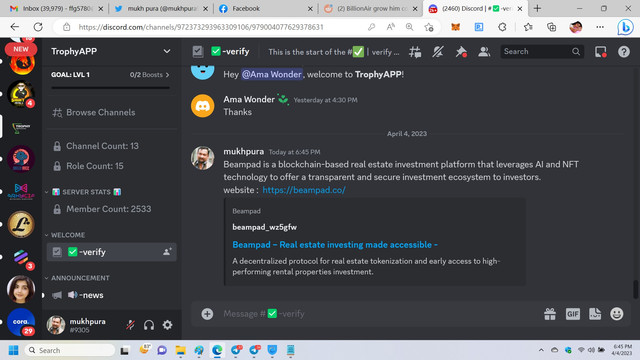Viewport: 640px width, 360px height.
Task: Open File Explorer from taskbar
Action: (x=180, y=350)
